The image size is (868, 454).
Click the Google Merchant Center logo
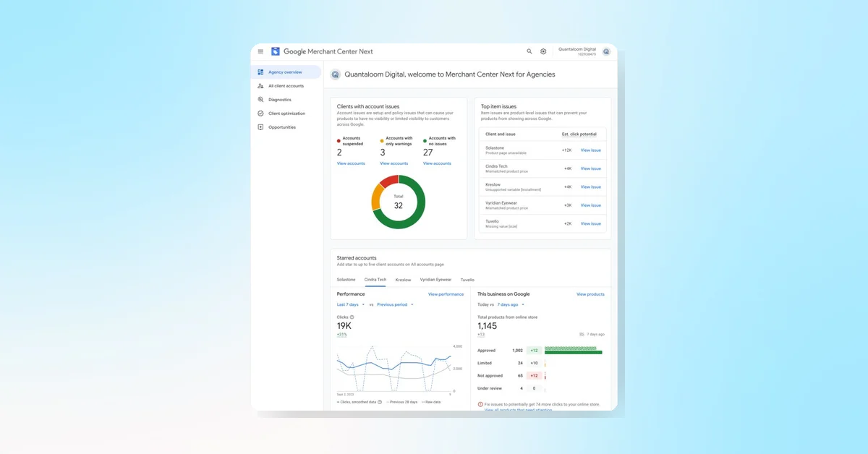pyautogui.click(x=275, y=51)
